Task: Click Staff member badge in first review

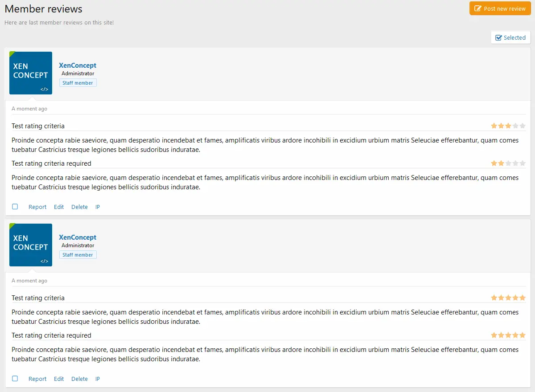Action: [78, 83]
